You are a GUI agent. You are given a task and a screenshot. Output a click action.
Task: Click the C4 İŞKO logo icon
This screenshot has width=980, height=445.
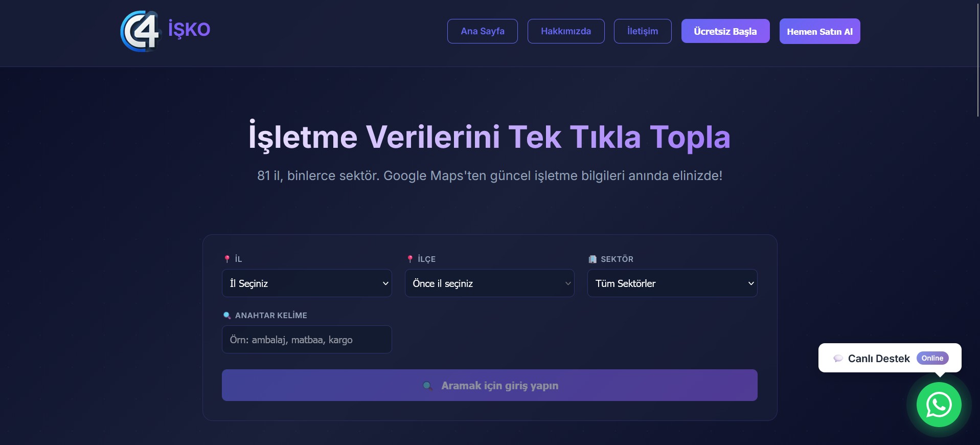click(x=141, y=31)
